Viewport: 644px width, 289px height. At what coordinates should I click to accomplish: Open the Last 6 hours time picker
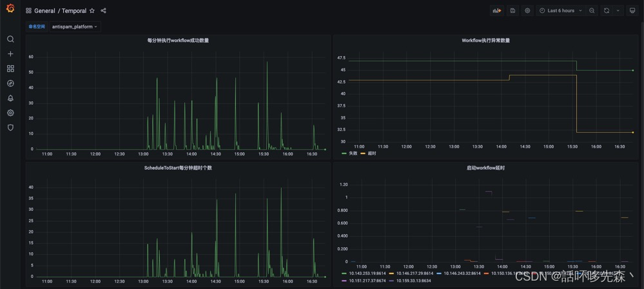(561, 11)
